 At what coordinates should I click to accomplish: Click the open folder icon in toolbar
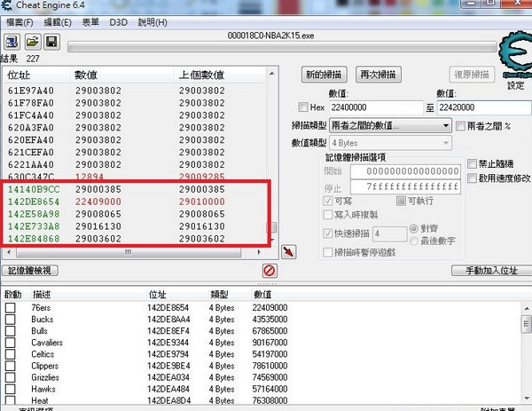point(33,42)
